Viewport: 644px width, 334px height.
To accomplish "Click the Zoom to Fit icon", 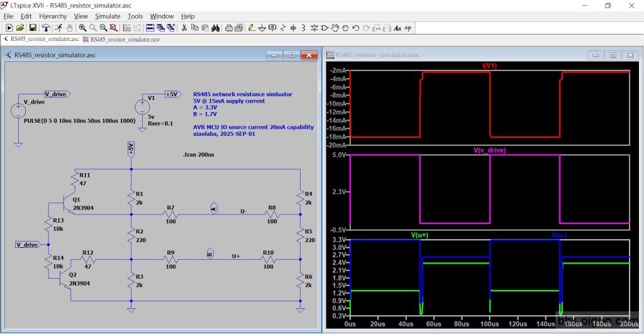I will click(113, 28).
